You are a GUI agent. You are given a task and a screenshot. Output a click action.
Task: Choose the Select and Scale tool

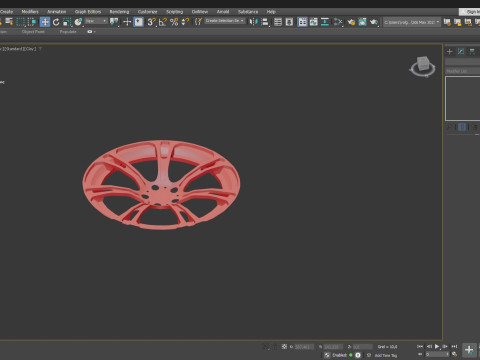[x=67, y=22]
